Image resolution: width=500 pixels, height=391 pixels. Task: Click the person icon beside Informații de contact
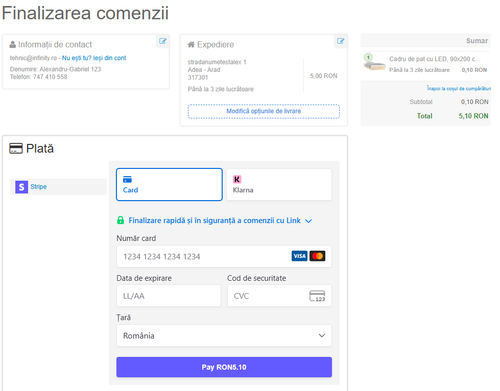pyautogui.click(x=13, y=44)
